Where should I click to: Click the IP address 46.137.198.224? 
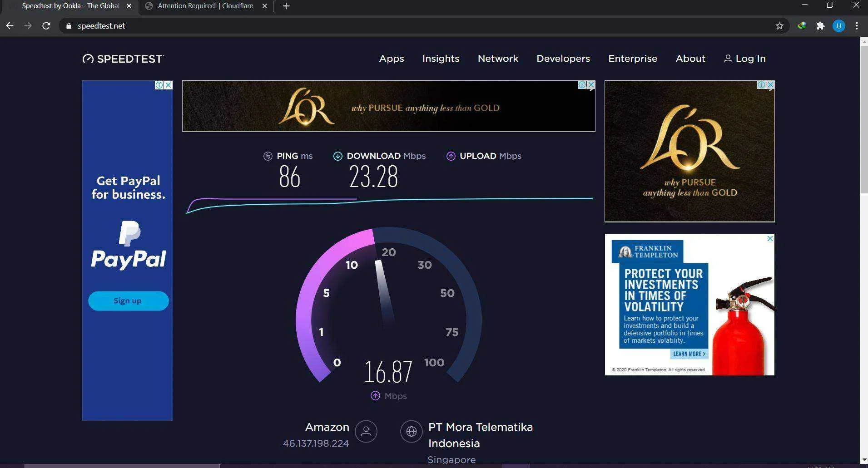316,443
